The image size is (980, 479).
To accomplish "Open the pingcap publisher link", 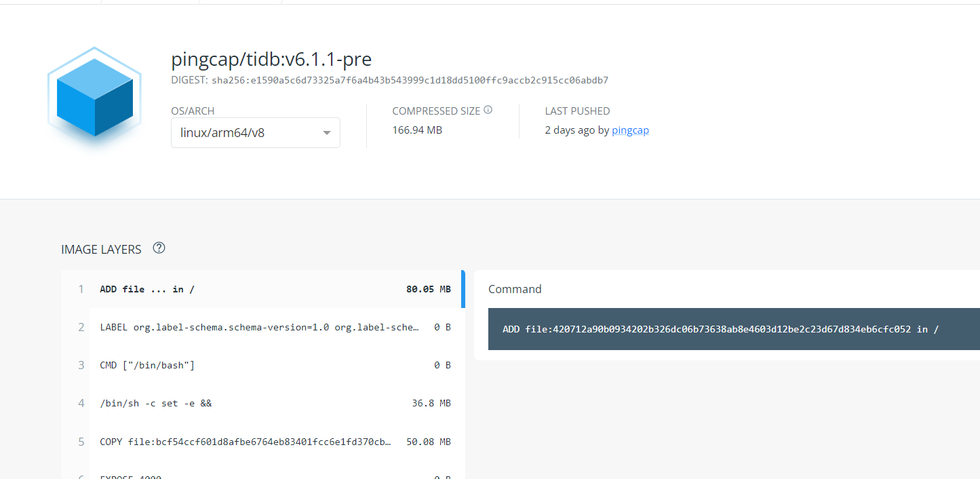I will pos(630,130).
